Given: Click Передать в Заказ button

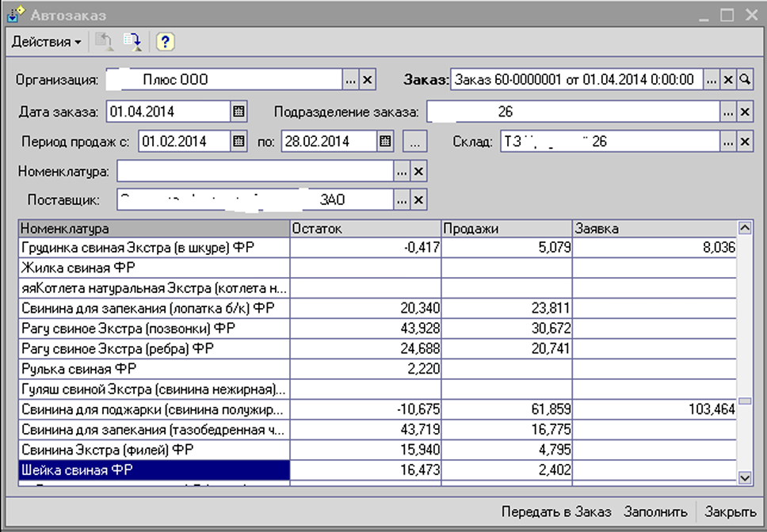Looking at the screenshot, I should pos(557,511).
